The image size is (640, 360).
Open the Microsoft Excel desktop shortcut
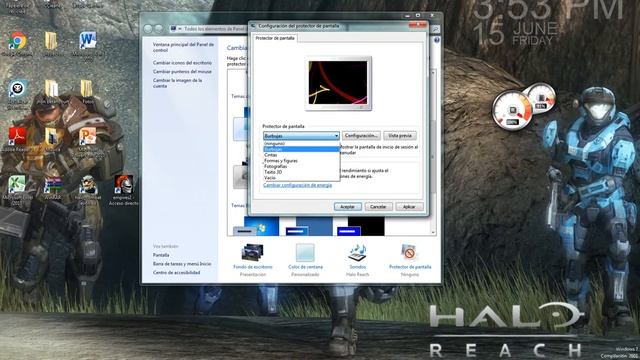point(17,184)
